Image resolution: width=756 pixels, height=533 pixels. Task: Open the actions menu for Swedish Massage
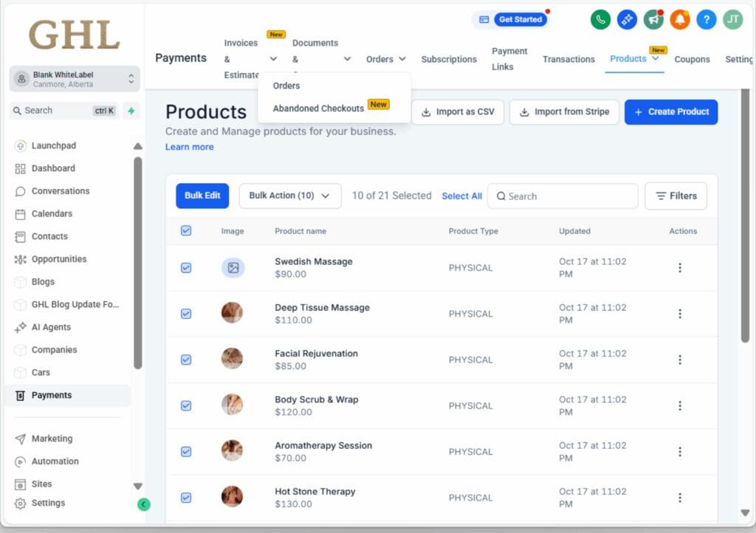click(680, 268)
